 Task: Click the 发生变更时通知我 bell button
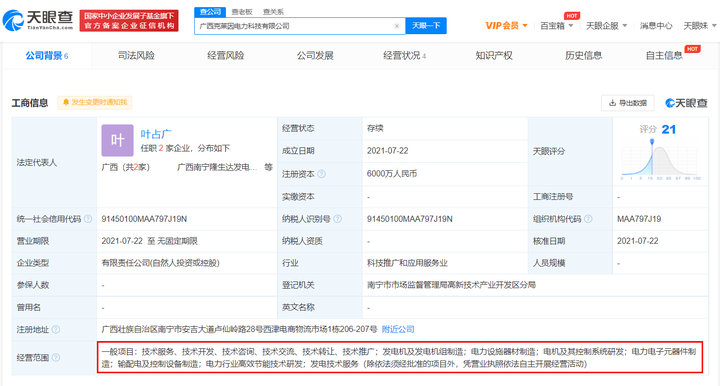[x=95, y=102]
